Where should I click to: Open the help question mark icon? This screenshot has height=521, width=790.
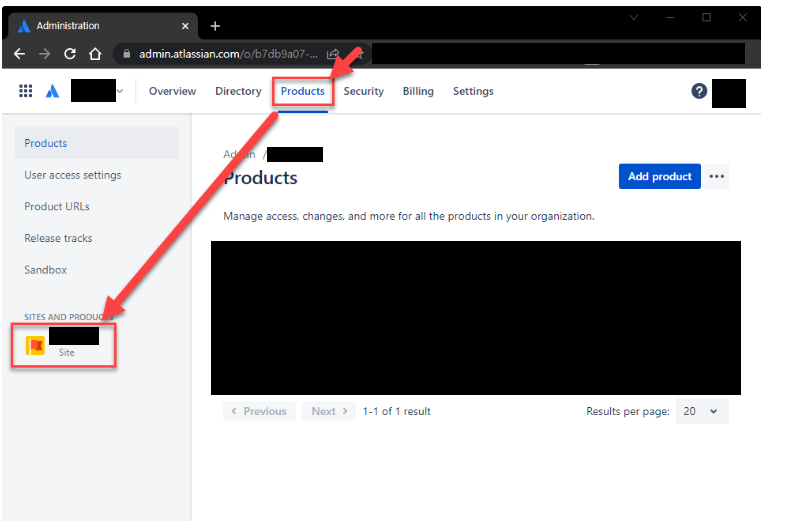click(699, 91)
